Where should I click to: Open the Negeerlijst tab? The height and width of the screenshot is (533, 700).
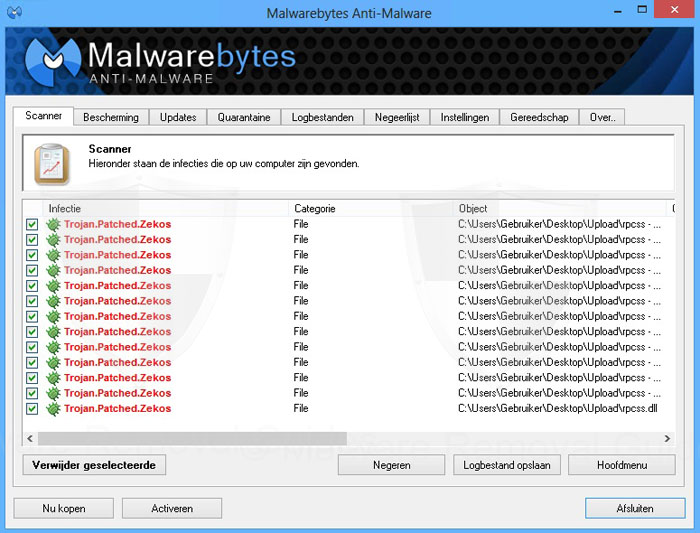(397, 117)
